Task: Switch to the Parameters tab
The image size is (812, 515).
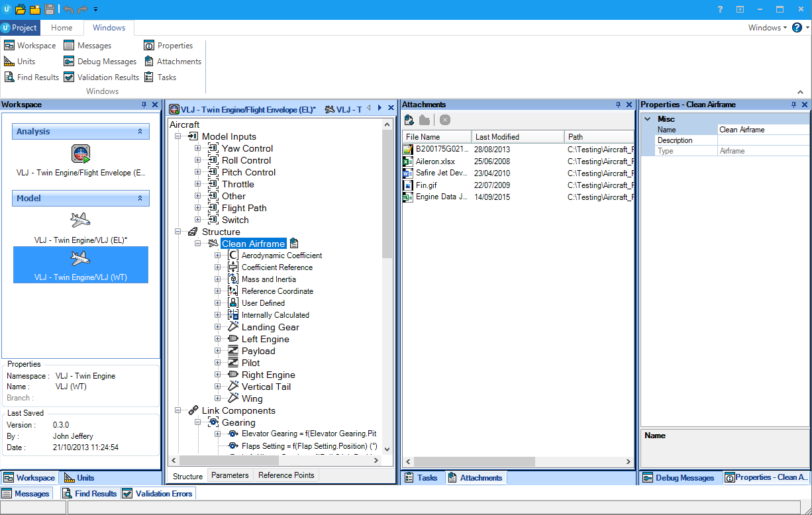Action: (x=230, y=475)
